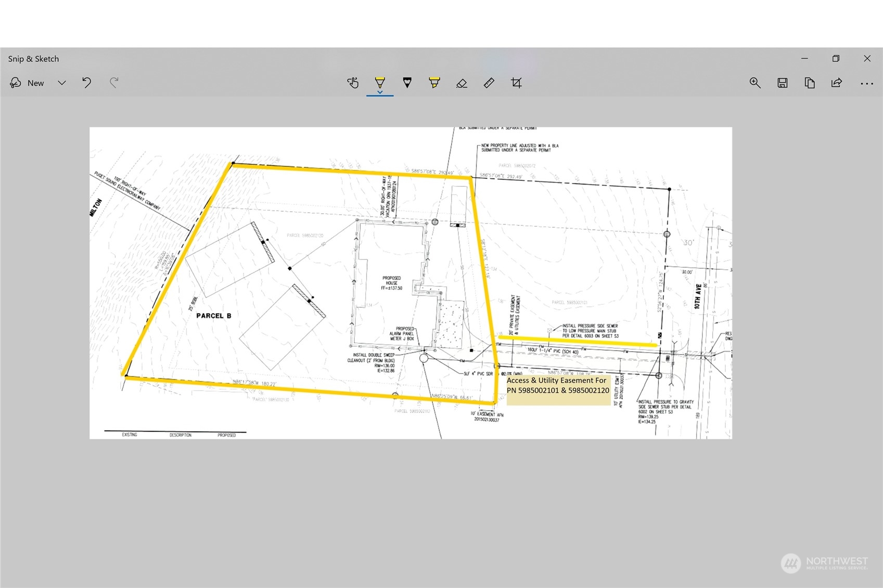
Task: Click the Access & Utility Easement label
Action: pyautogui.click(x=558, y=385)
